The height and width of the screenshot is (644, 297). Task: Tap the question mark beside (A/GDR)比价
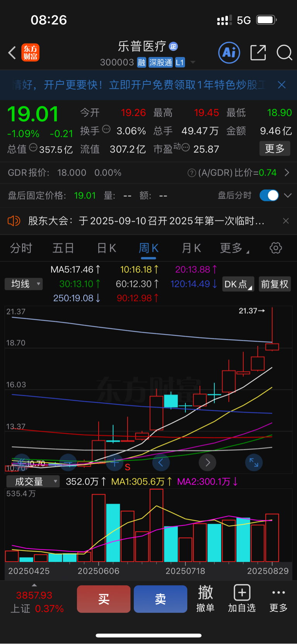[191, 173]
